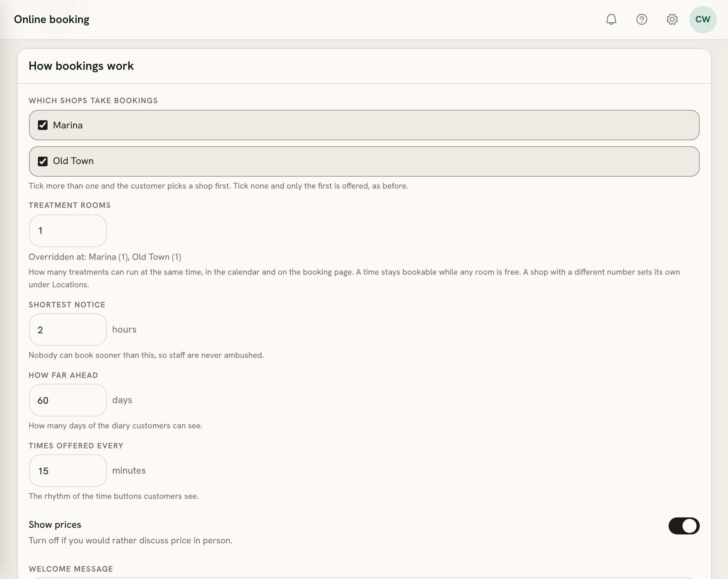Select the Welcome message label
This screenshot has width=728, height=579.
point(71,569)
